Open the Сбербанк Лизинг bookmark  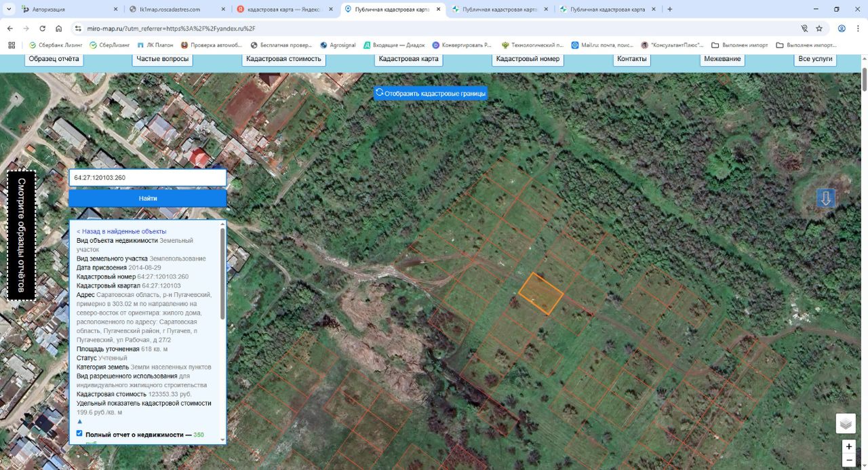click(56, 45)
